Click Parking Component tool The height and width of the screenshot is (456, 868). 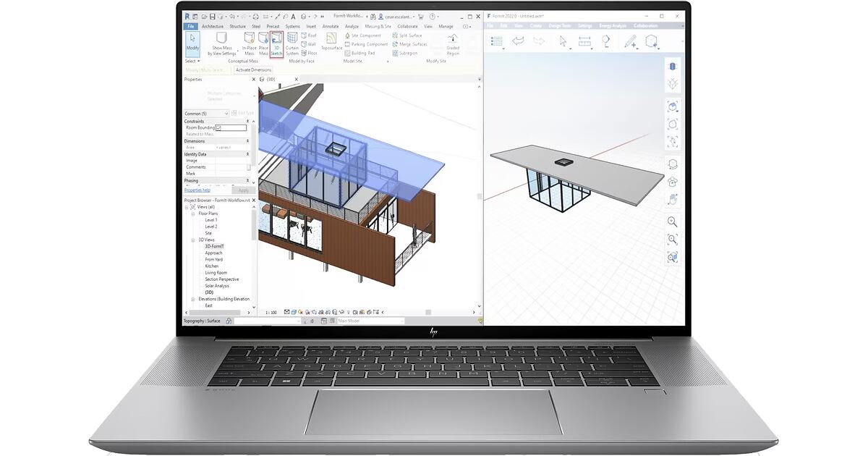tap(366, 44)
